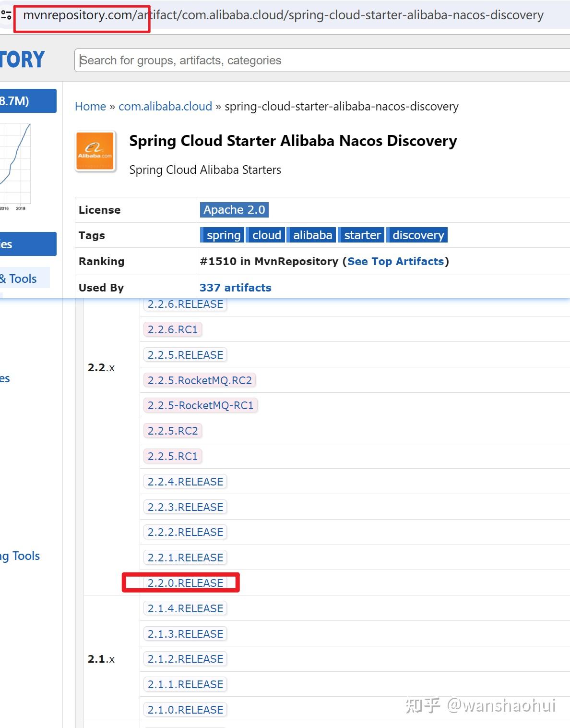This screenshot has width=570, height=728.
Task: Select the starter tag
Action: pos(362,235)
